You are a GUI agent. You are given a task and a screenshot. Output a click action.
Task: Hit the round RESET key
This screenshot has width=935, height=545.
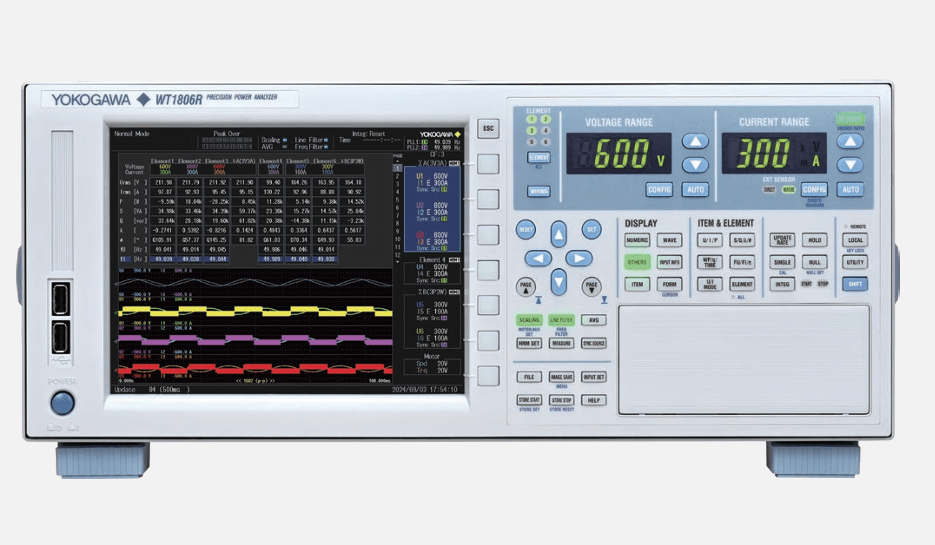(525, 230)
